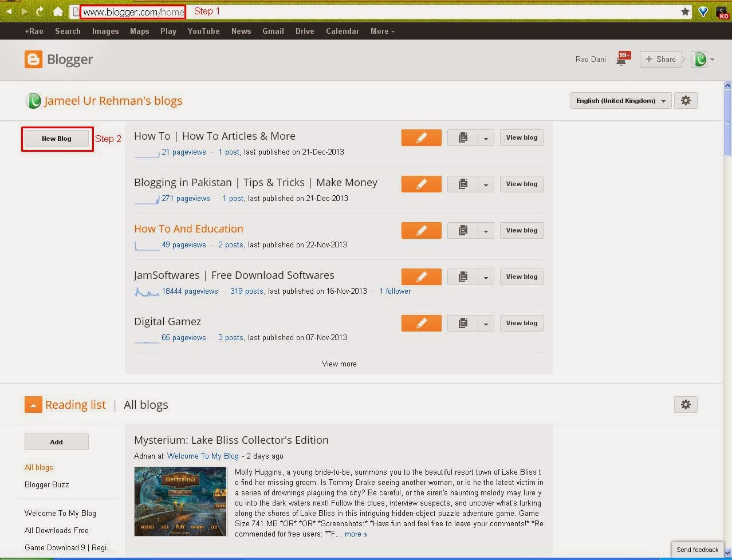732x560 pixels.
Task: Click scrollbar up arrow
Action: coord(727,86)
